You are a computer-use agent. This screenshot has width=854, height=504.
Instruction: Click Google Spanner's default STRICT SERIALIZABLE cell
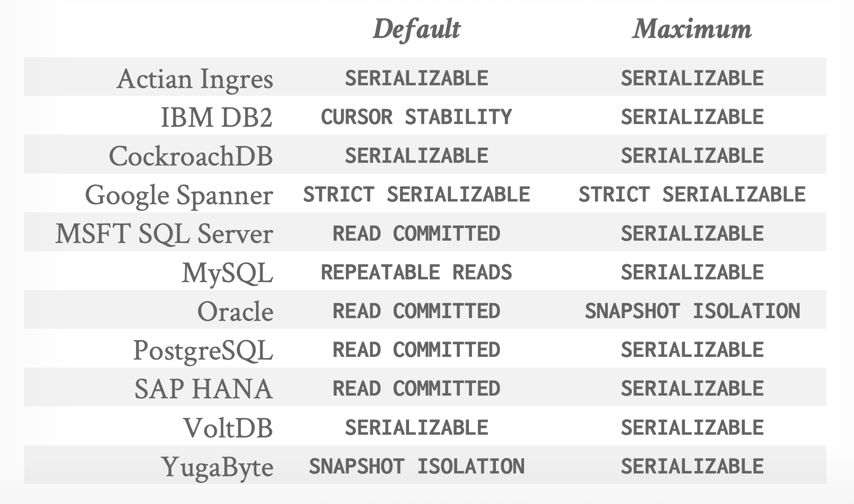[416, 194]
